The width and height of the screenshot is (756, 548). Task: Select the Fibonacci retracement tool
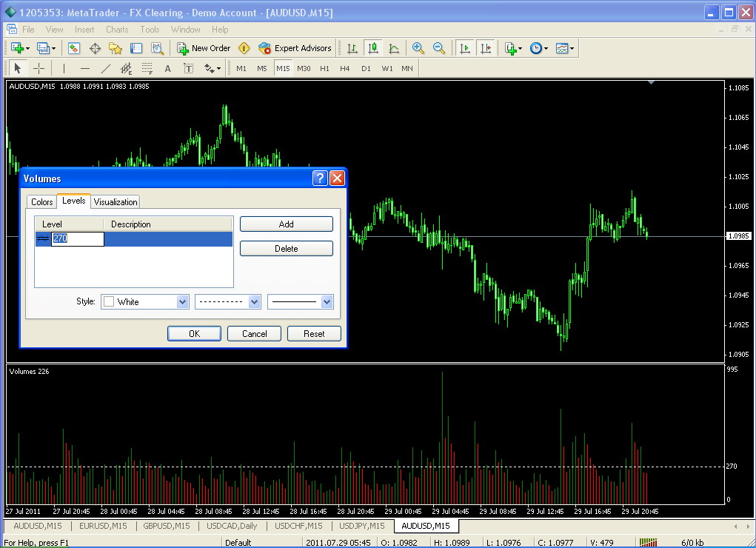[147, 68]
